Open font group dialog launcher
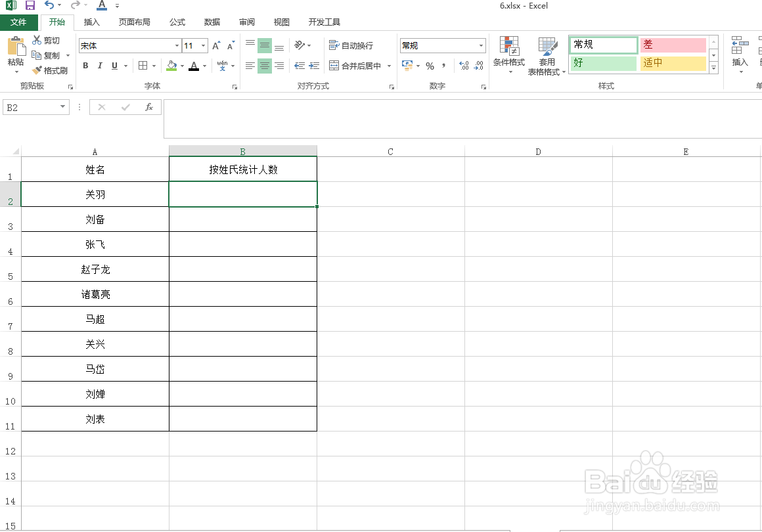 click(235, 87)
